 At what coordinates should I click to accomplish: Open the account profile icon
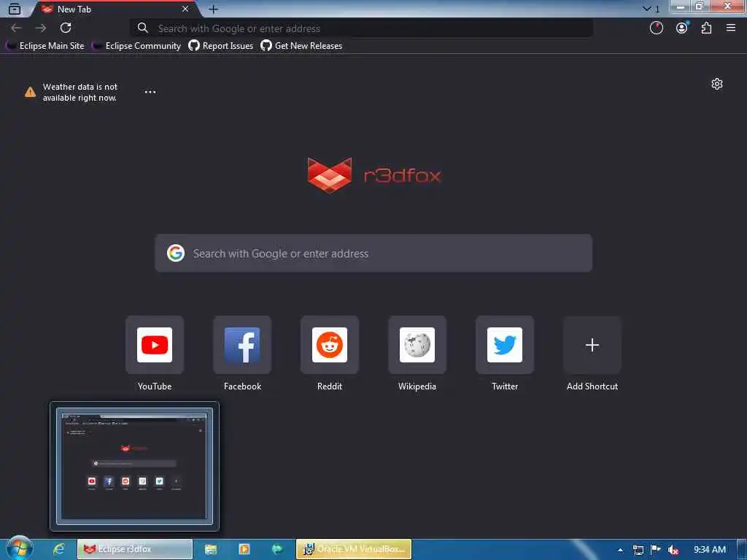(x=682, y=28)
